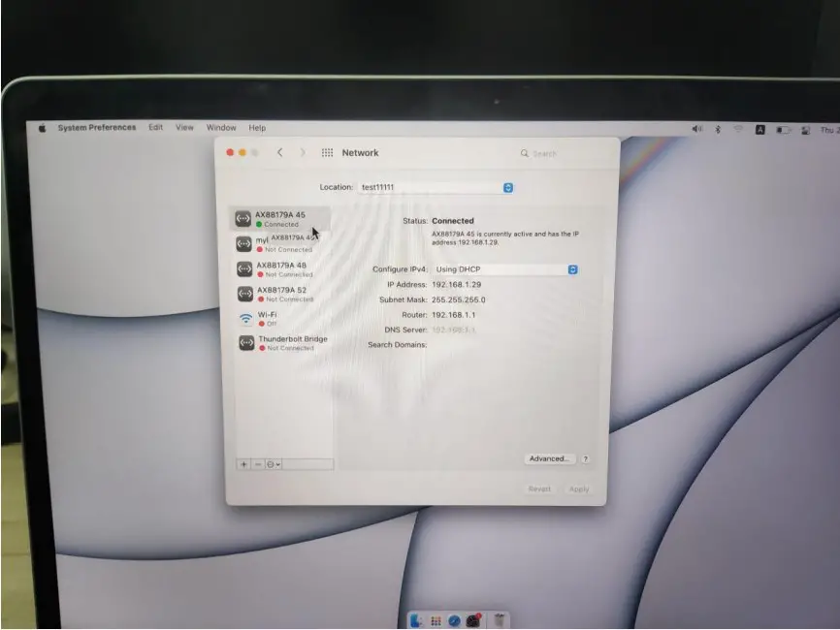
Task: Click the Apply button
Action: [579, 489]
